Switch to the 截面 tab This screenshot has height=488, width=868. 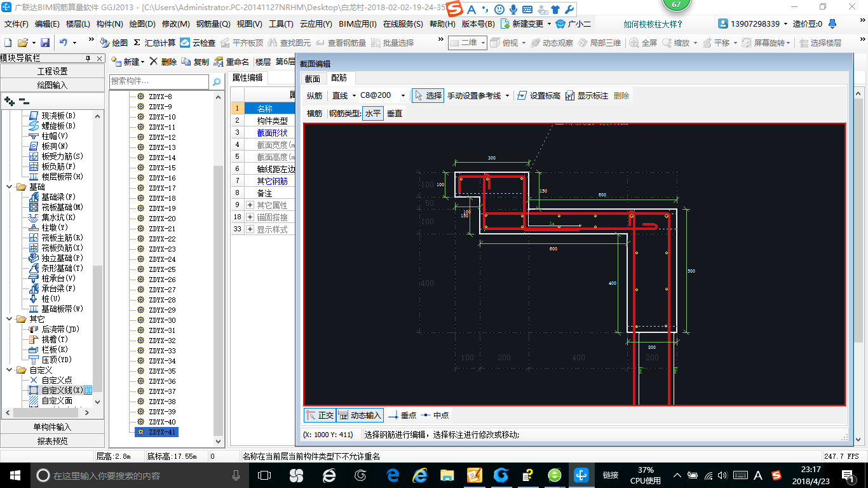313,79
